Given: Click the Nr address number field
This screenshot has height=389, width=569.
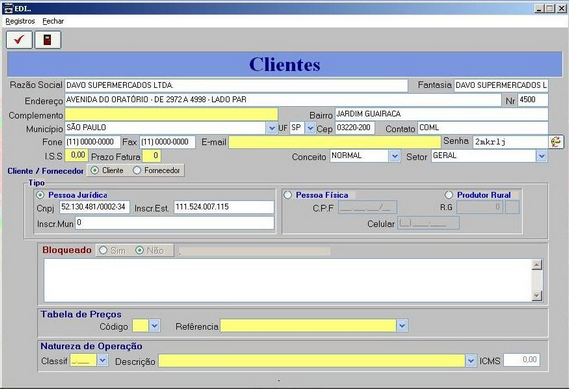Looking at the screenshot, I should (533, 100).
